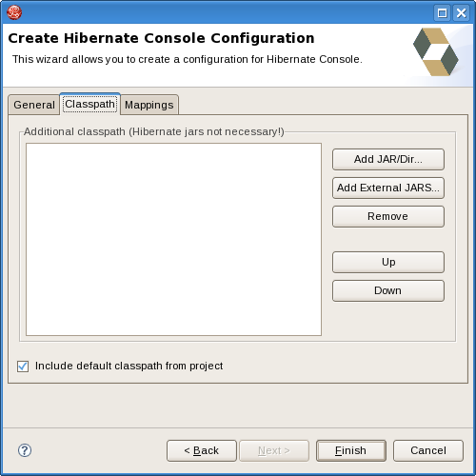Select the Classpath tab
Image resolution: width=476 pixels, height=476 pixels.
(x=89, y=104)
